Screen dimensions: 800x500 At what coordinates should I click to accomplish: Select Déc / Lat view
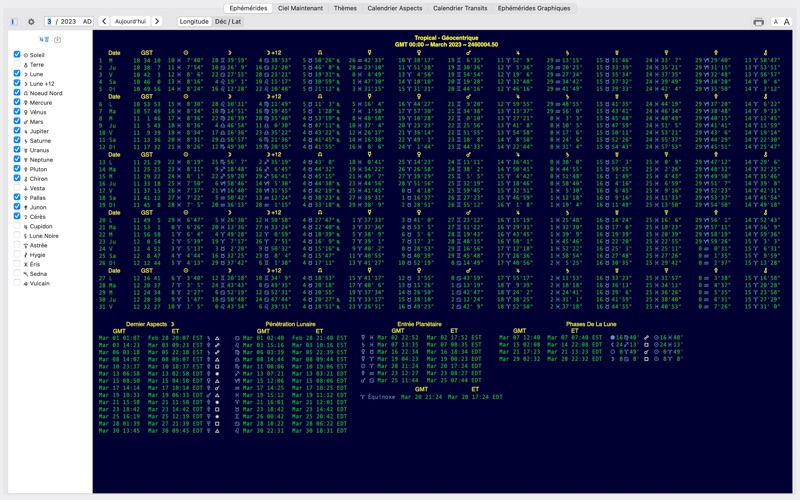coord(228,21)
